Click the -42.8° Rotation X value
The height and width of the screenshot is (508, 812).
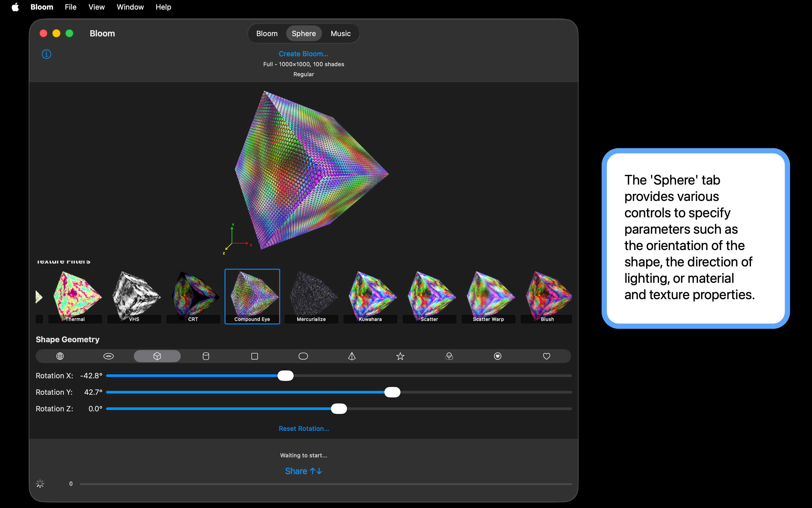[91, 376]
